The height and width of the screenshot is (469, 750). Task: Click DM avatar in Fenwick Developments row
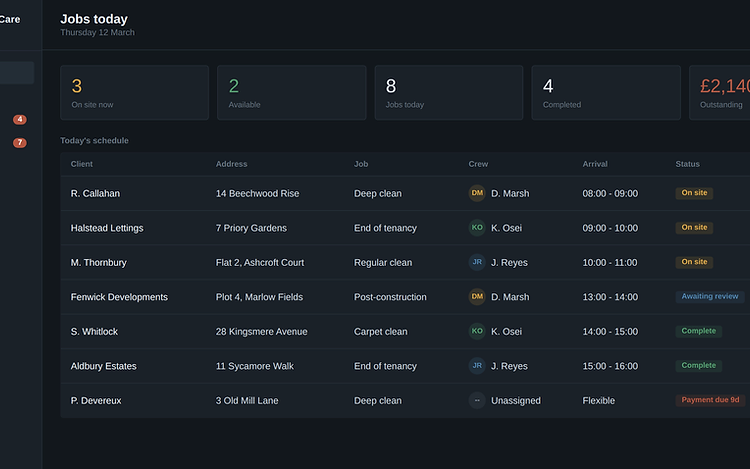477,296
